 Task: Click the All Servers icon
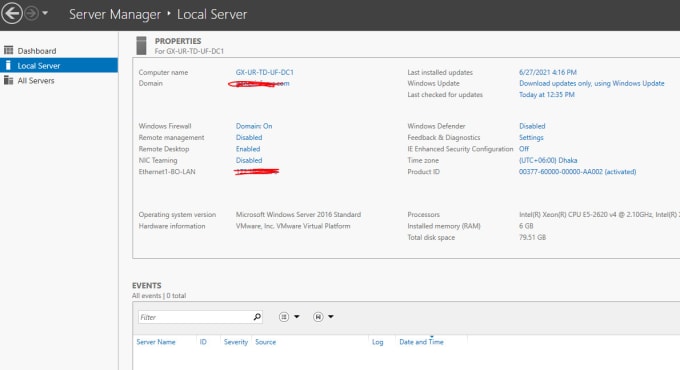tap(8, 80)
